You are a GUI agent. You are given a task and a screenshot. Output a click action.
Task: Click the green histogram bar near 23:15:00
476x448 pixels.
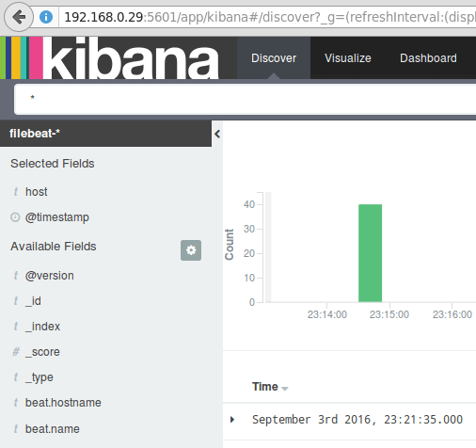pyautogui.click(x=370, y=253)
